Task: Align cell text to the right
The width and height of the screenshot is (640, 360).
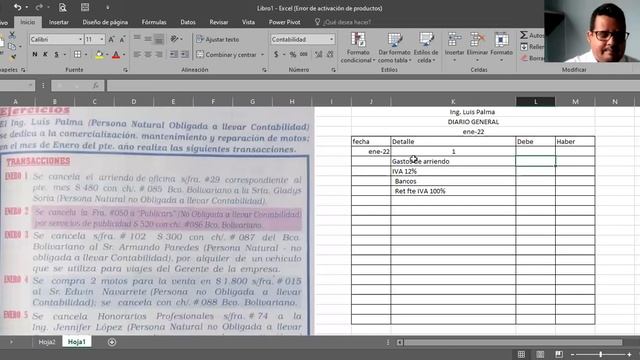Action: tap(159, 54)
